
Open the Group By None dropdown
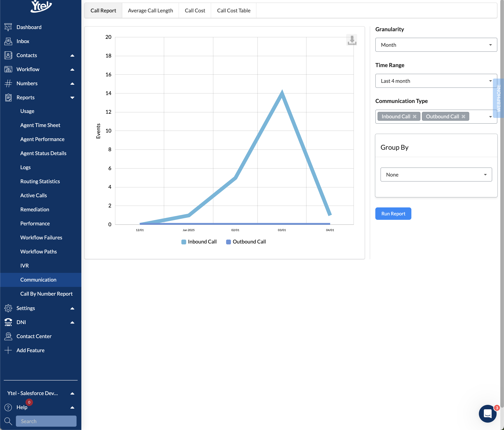(436, 175)
